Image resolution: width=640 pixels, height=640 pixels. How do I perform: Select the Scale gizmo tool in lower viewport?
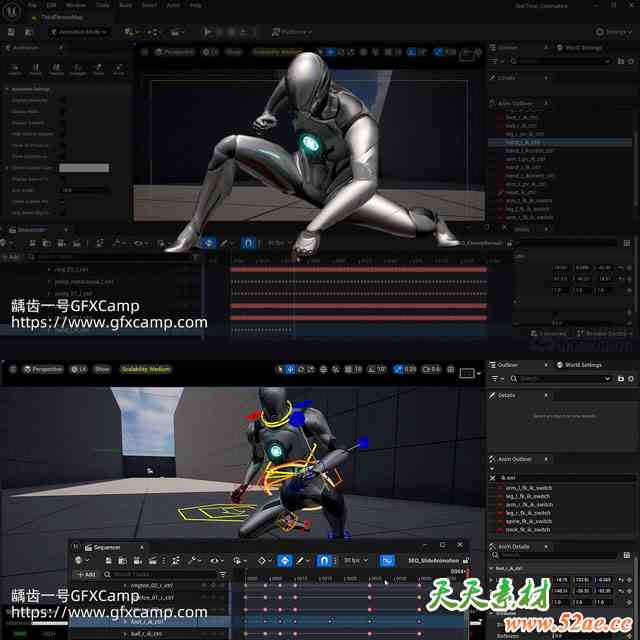click(311, 369)
